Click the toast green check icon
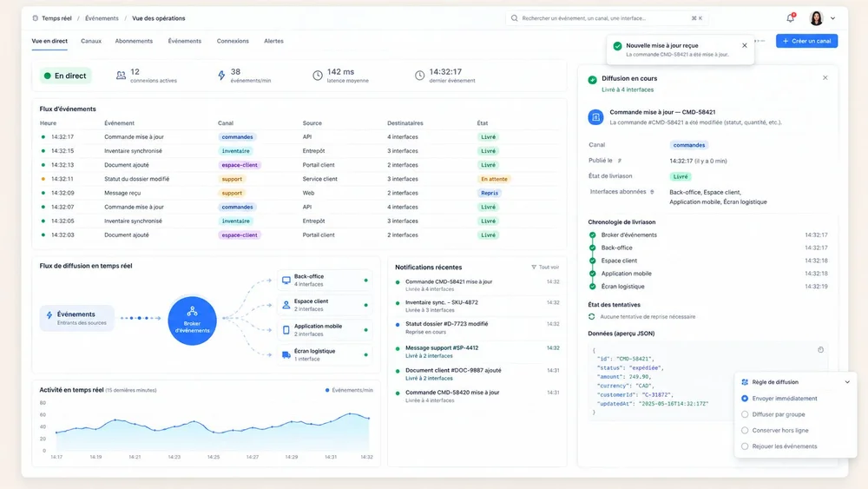This screenshot has width=868, height=489. tap(617, 46)
